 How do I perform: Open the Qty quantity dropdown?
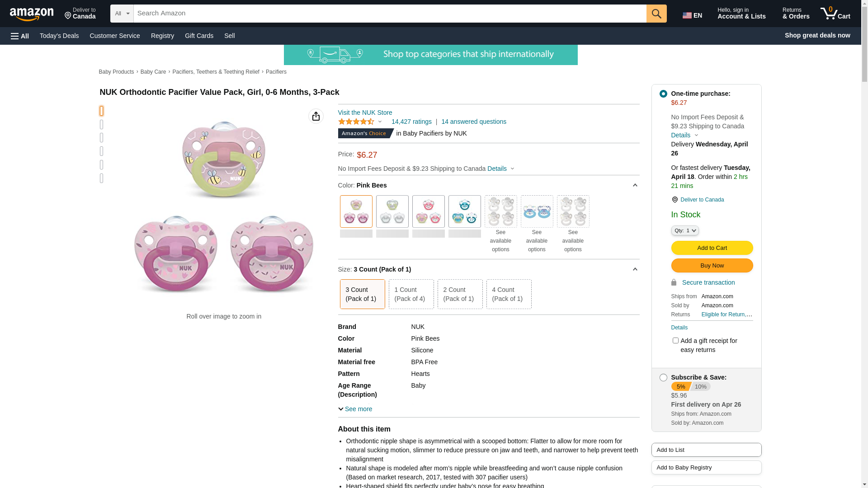coord(684,230)
